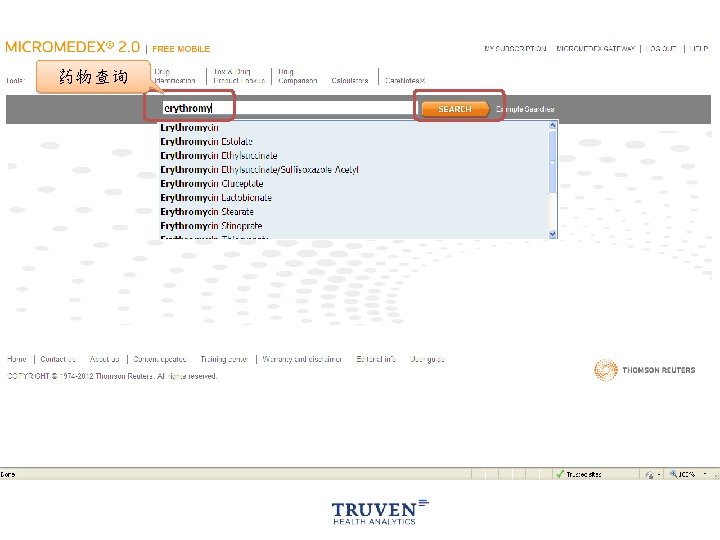Open the zoom level dropdown arrow
The height and width of the screenshot is (540, 720).
(705, 474)
